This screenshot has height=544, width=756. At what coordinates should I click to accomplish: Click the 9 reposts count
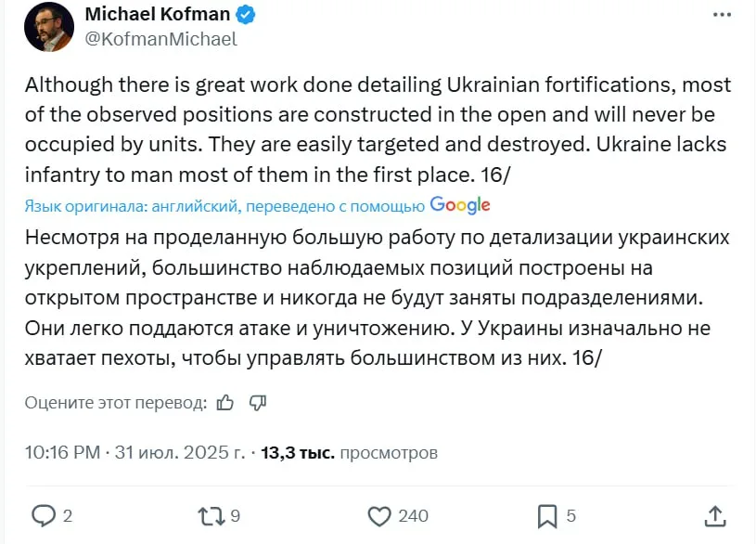[235, 516]
